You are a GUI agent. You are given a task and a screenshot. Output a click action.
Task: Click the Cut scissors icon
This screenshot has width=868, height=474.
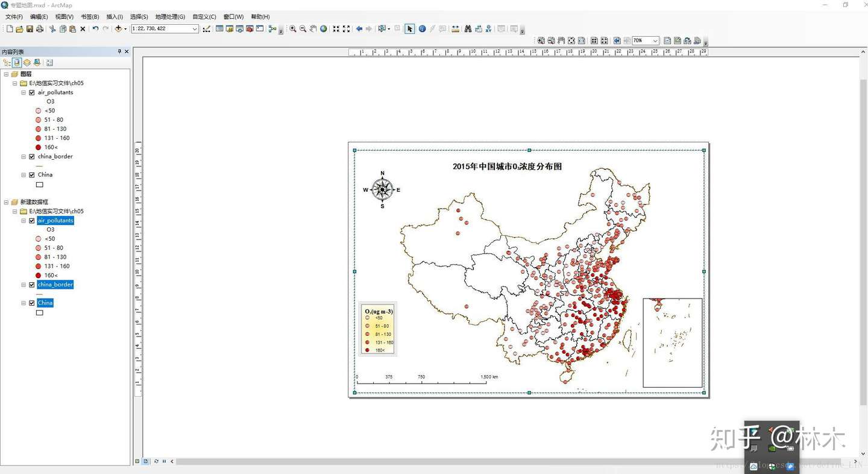tap(52, 29)
